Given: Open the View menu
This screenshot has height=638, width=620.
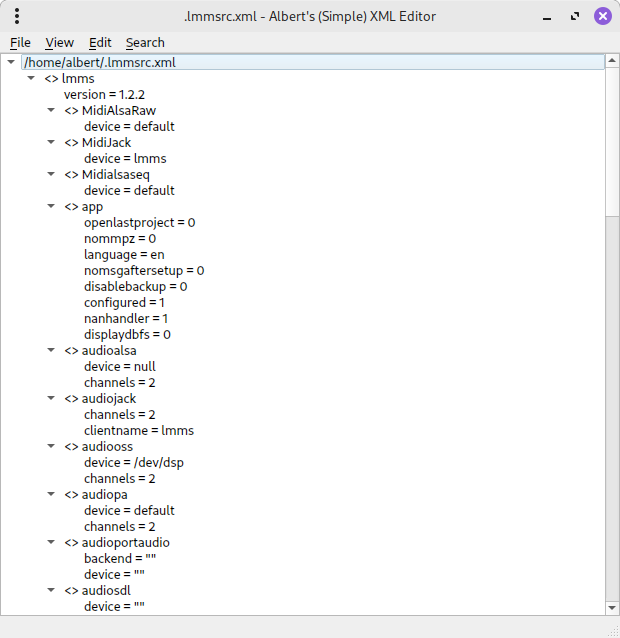Looking at the screenshot, I should click(59, 43).
